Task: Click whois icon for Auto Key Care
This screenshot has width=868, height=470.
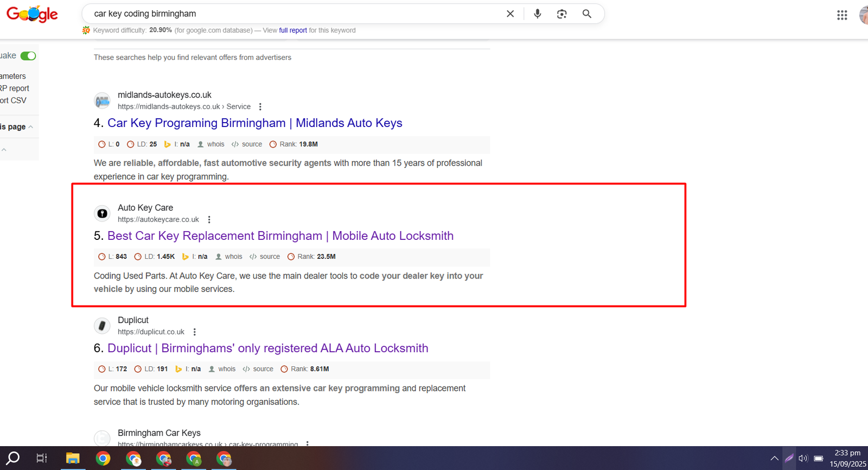Action: tap(229, 257)
